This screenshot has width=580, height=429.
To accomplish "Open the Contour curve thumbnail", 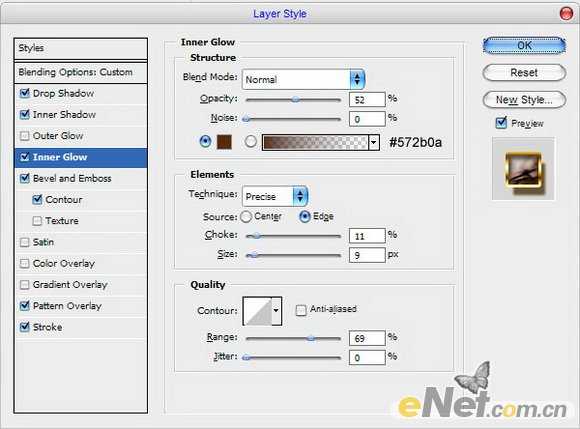I will (x=257, y=311).
